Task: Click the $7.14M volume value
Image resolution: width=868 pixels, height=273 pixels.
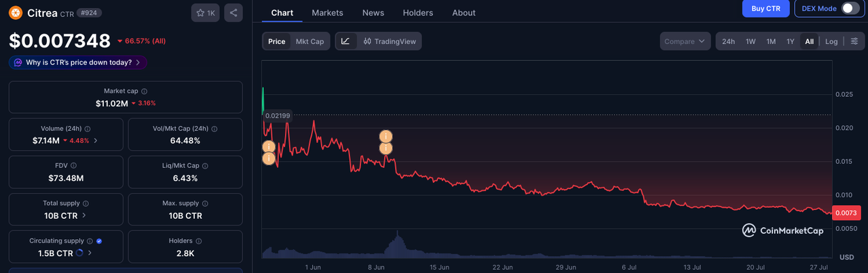Action: pos(45,141)
